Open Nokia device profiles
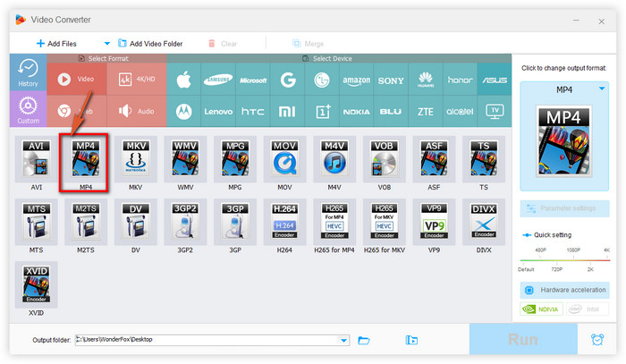This screenshot has height=364, width=626. click(x=357, y=112)
